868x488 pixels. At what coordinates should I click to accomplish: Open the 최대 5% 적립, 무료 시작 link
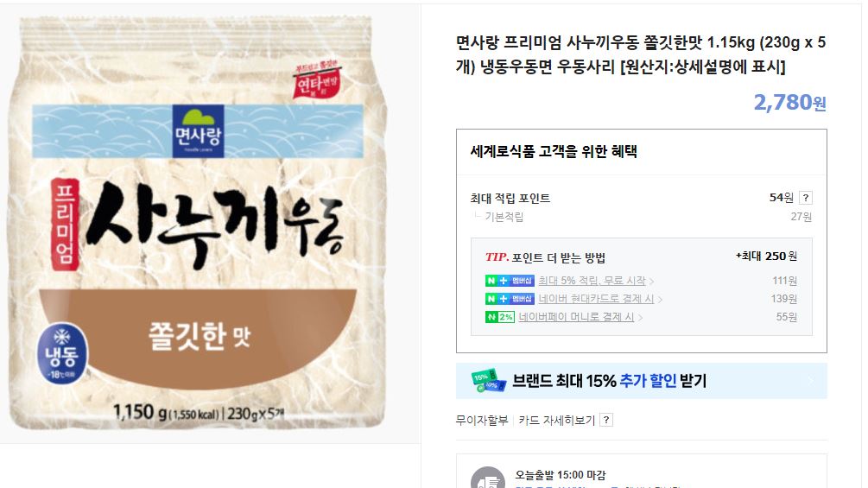coord(592,281)
